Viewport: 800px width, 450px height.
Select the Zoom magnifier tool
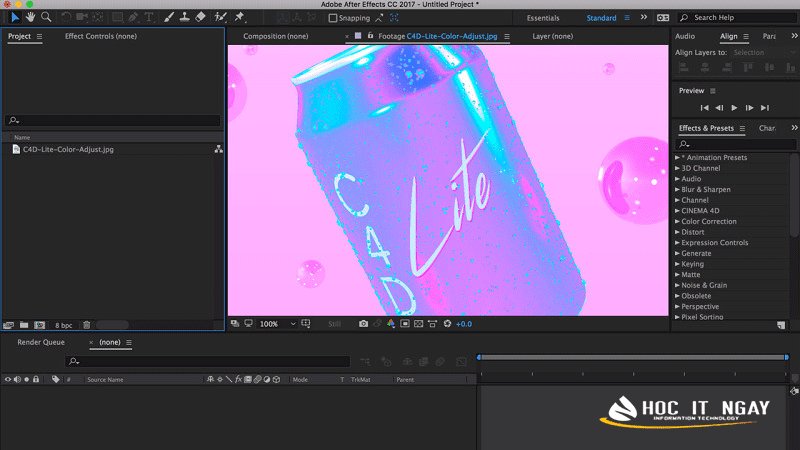(46, 17)
